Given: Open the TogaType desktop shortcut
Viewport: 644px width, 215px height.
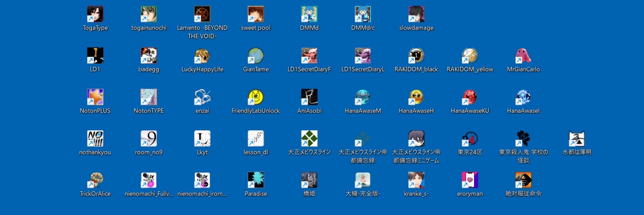Looking at the screenshot, I should click(x=95, y=14).
